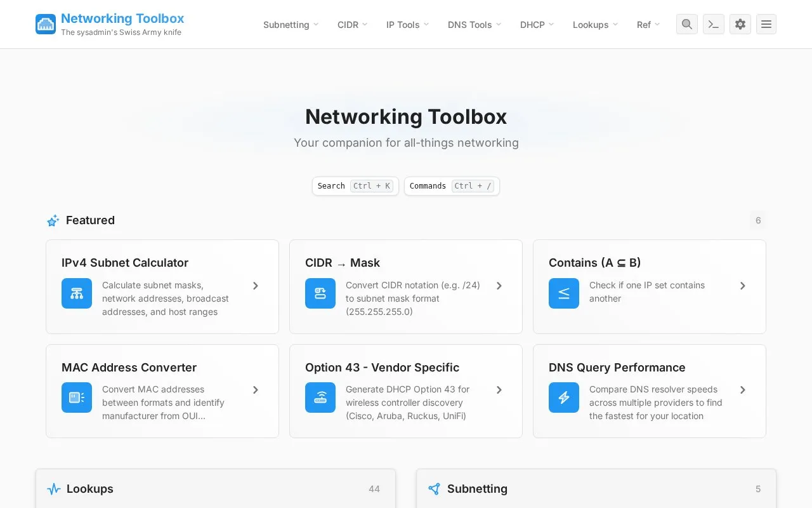Open the hamburger menu icon
The image size is (812, 508).
(x=766, y=24)
